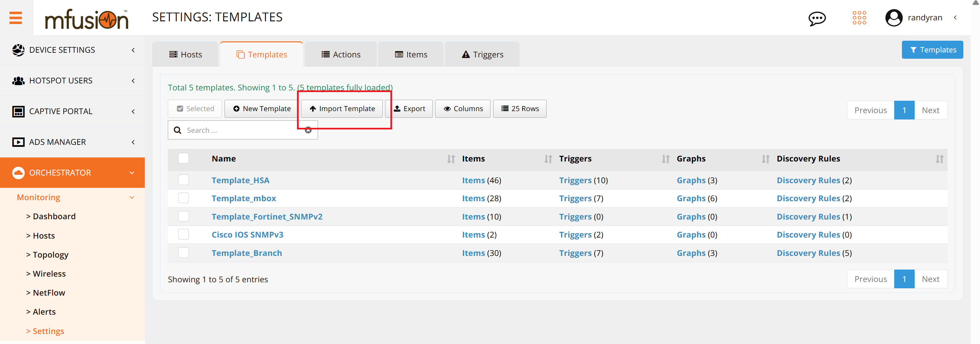Open Discovery Rules link for Template_HSA
The height and width of the screenshot is (344, 980).
point(808,181)
